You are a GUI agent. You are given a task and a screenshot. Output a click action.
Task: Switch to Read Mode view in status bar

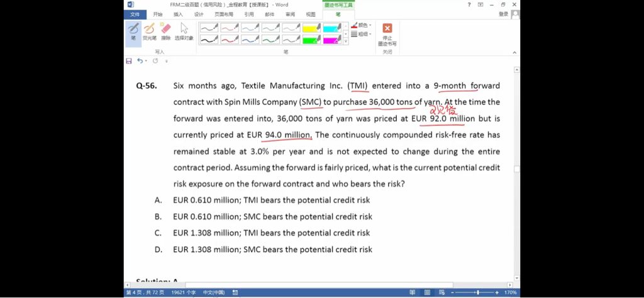point(412,292)
